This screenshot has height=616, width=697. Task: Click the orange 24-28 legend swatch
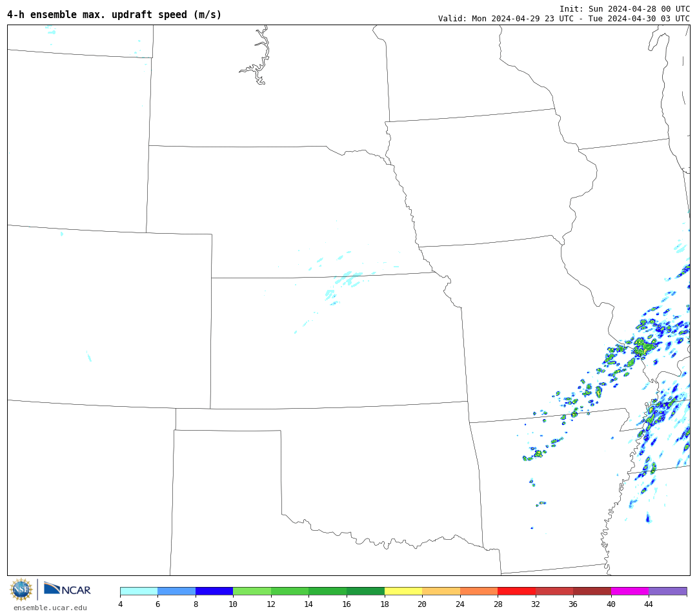coord(479,591)
